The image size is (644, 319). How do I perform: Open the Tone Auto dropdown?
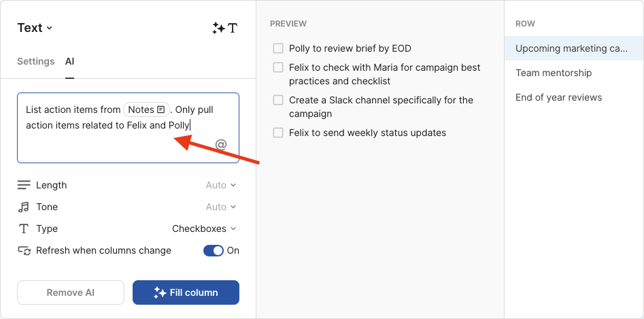click(x=221, y=207)
